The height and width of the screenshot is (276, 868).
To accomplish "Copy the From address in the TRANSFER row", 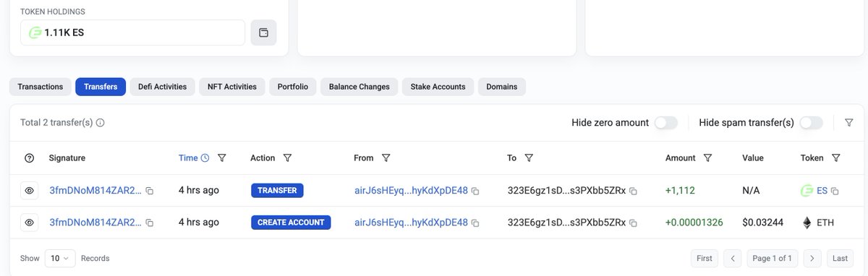I will click(x=475, y=191).
